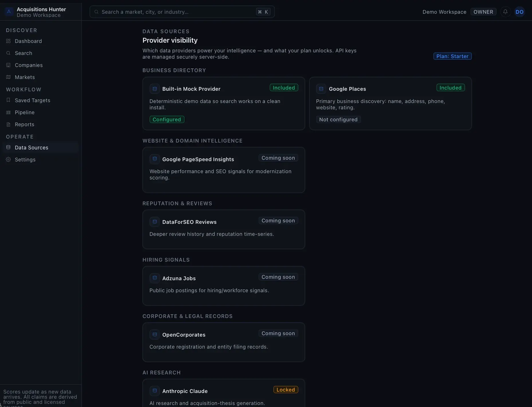The image size is (532, 407).
Task: Click the Markets map icon
Action: 8,77
